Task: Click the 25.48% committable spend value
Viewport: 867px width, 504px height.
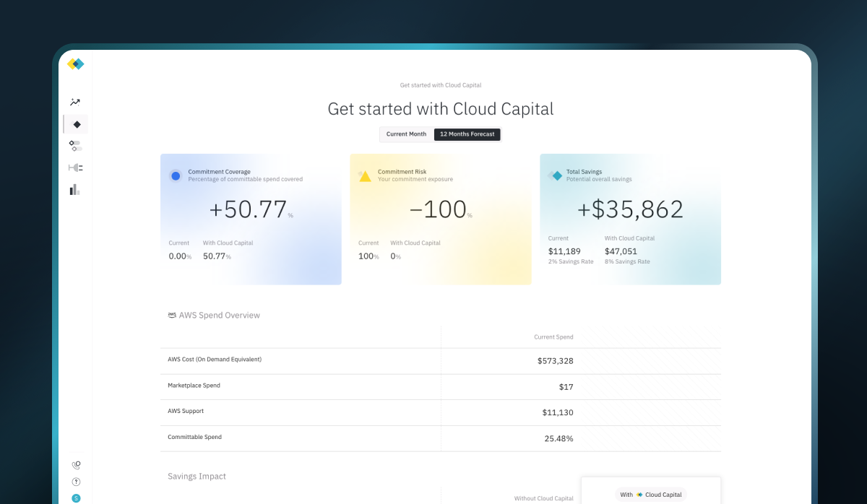Action: [559, 439]
